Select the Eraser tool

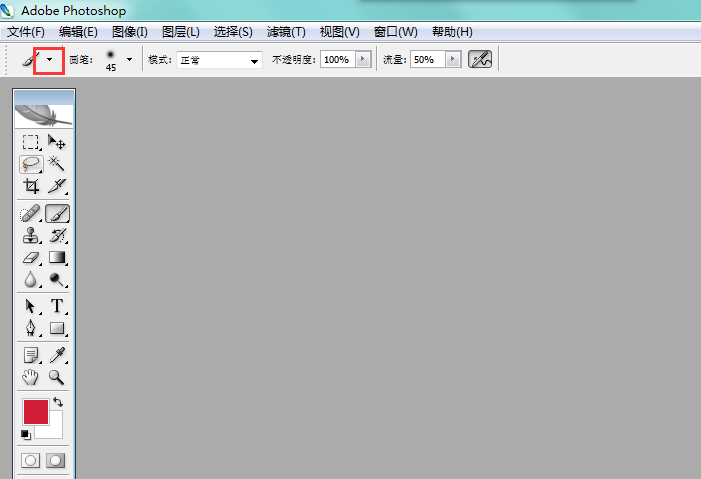[31, 258]
